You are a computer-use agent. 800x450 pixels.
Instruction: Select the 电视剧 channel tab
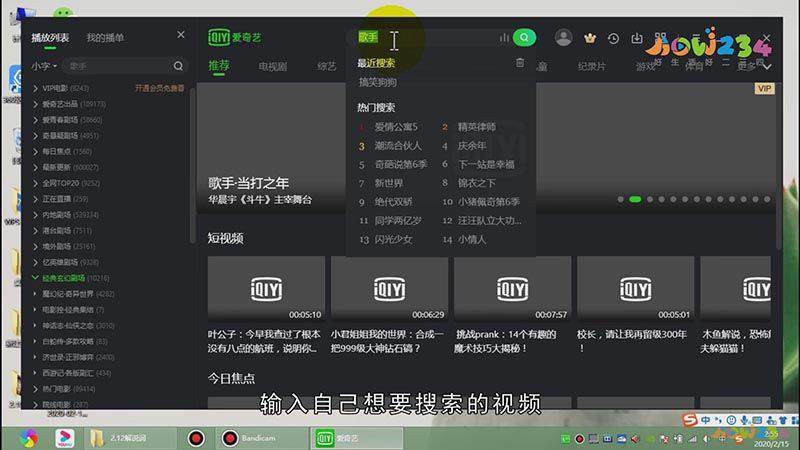[x=272, y=66]
